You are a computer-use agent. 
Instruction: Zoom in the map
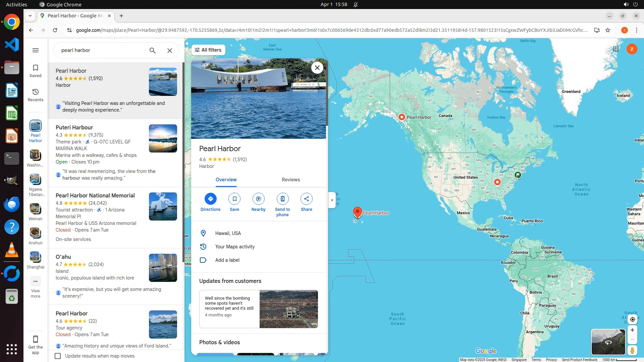click(x=632, y=330)
